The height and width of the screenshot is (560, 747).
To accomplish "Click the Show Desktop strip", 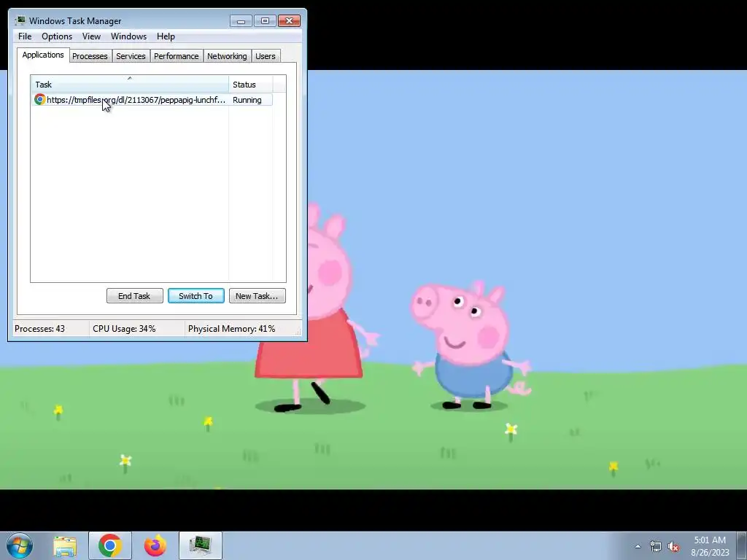I will pos(742,545).
